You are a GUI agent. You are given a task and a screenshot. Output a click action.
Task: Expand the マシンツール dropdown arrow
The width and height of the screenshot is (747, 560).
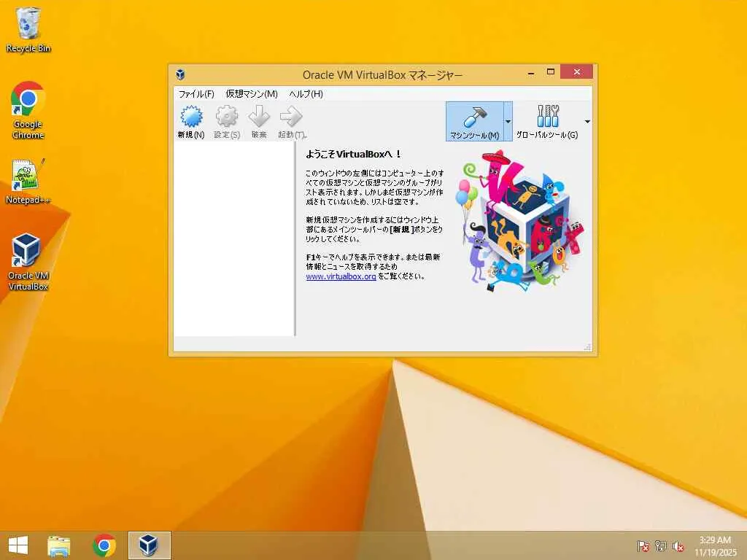[508, 122]
